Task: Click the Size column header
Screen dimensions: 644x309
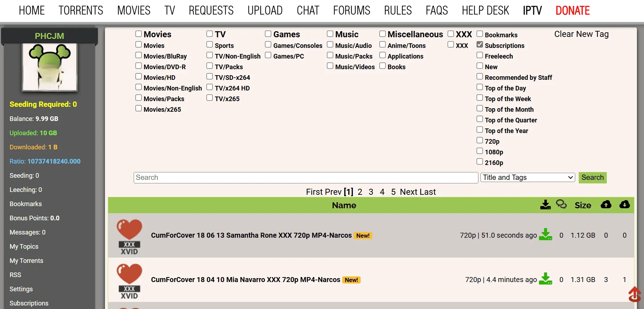Action: pyautogui.click(x=583, y=205)
